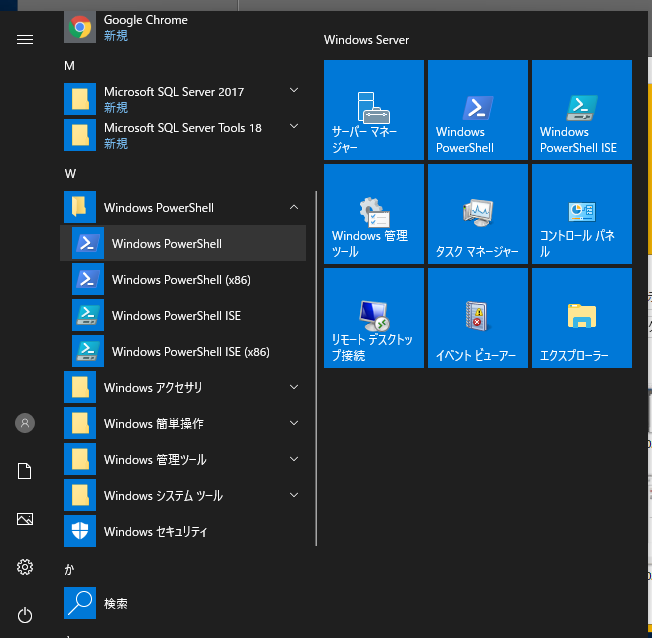Launch Windows PowerShell (x86) entry

(x=183, y=279)
